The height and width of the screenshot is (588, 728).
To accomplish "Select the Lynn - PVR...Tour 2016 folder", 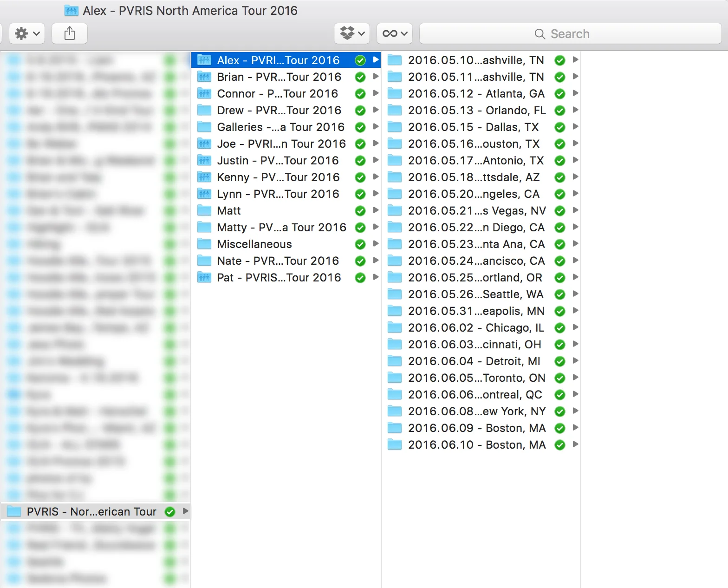I will click(x=286, y=194).
